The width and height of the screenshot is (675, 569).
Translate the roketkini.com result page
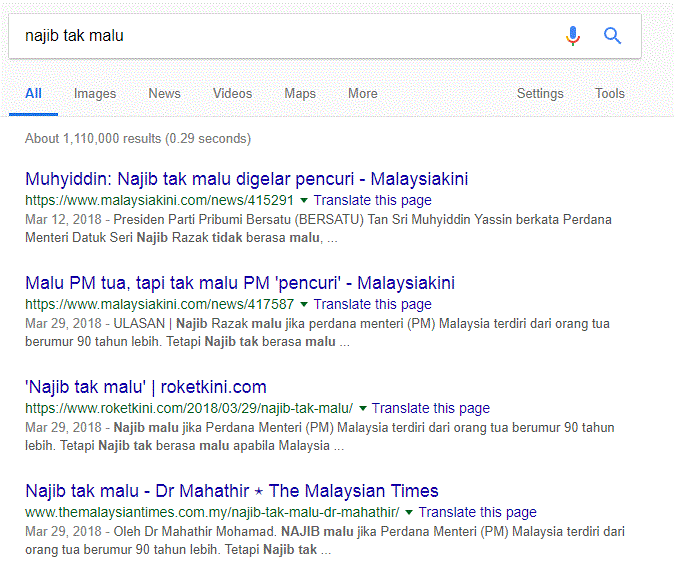[431, 408]
